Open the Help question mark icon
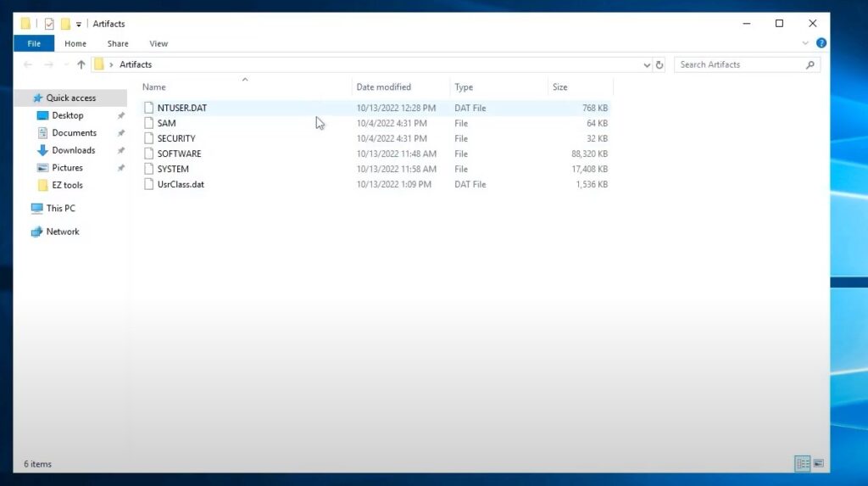 821,43
